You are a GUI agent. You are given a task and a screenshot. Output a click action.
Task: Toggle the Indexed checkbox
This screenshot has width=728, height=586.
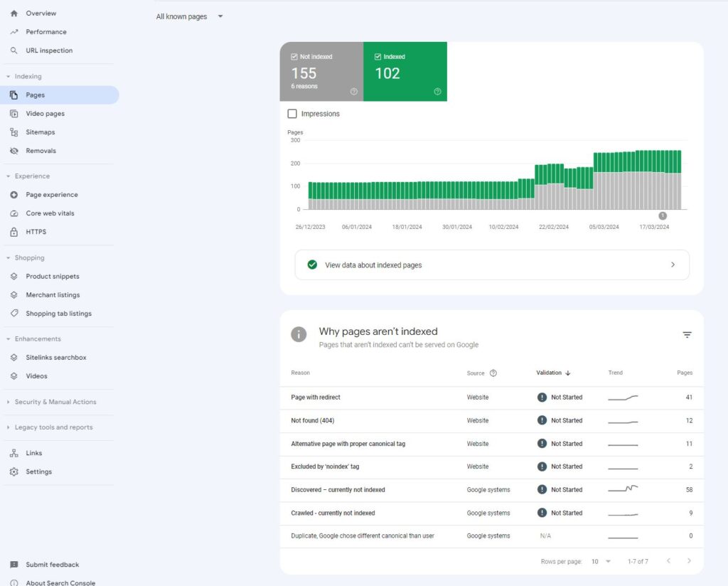pos(378,57)
